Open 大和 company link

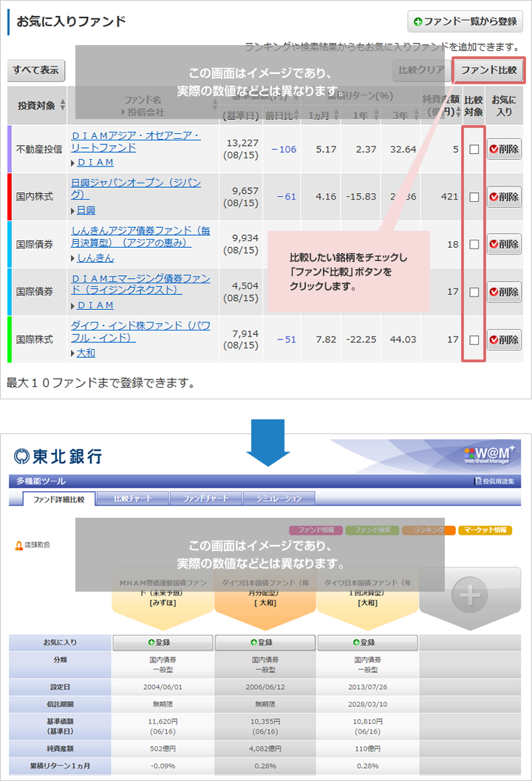[x=86, y=353]
